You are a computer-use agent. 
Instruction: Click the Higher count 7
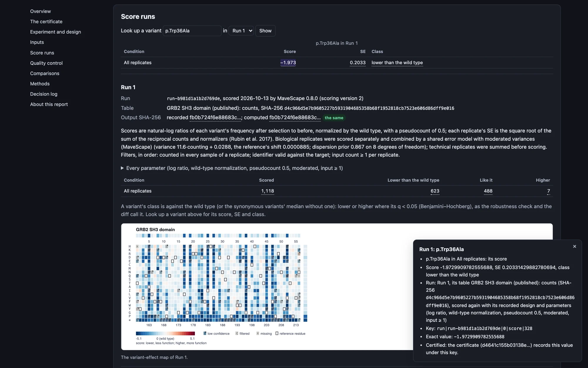549,191
